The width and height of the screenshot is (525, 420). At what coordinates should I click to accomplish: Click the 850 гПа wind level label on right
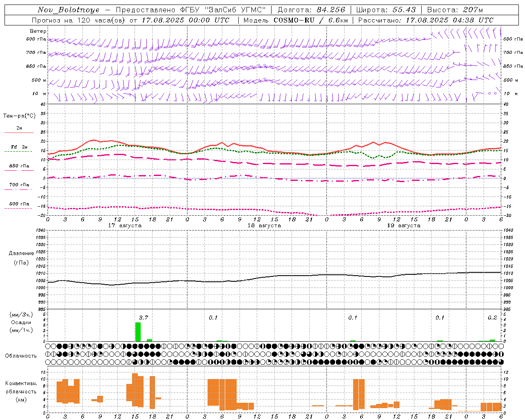(x=513, y=66)
